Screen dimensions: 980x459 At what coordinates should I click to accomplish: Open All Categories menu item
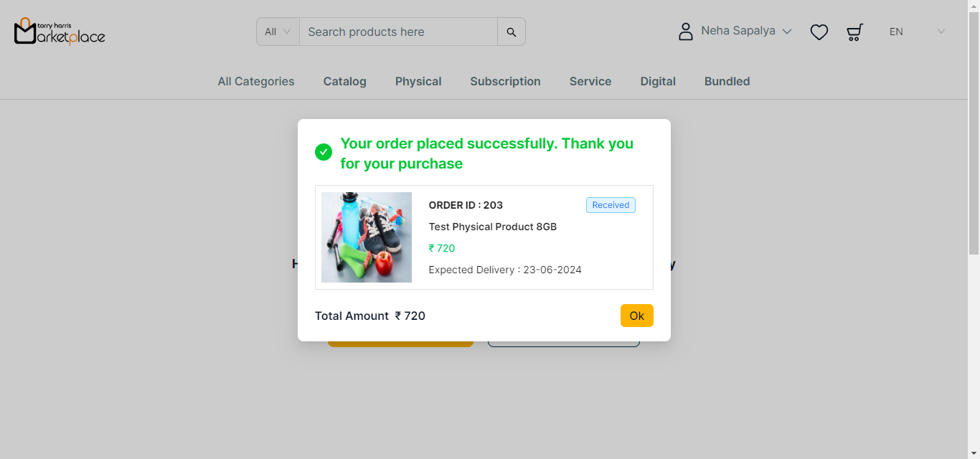tap(256, 82)
